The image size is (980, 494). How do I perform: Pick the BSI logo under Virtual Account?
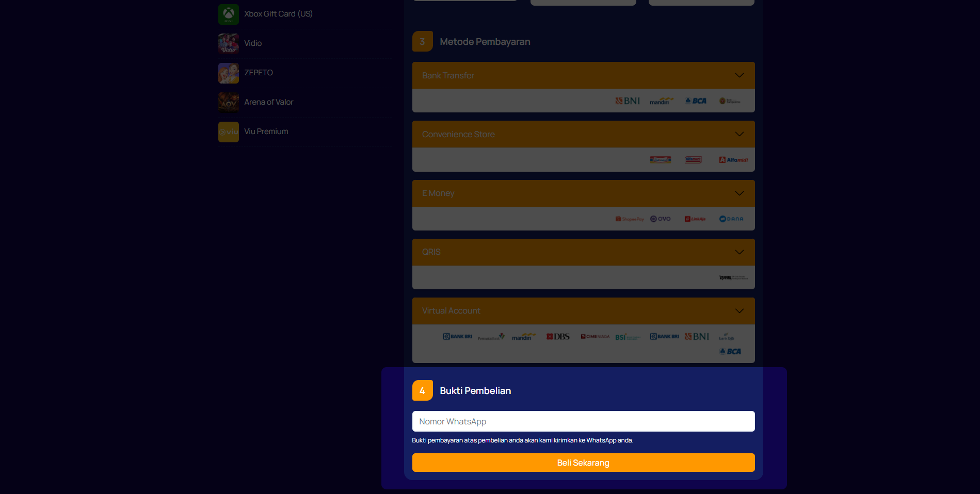click(628, 337)
